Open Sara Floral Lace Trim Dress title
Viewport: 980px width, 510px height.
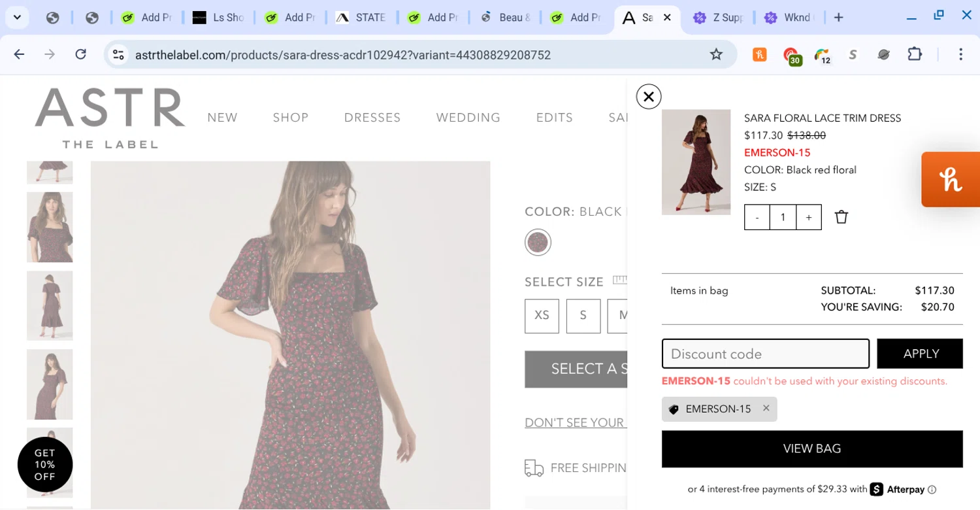pyautogui.click(x=823, y=118)
